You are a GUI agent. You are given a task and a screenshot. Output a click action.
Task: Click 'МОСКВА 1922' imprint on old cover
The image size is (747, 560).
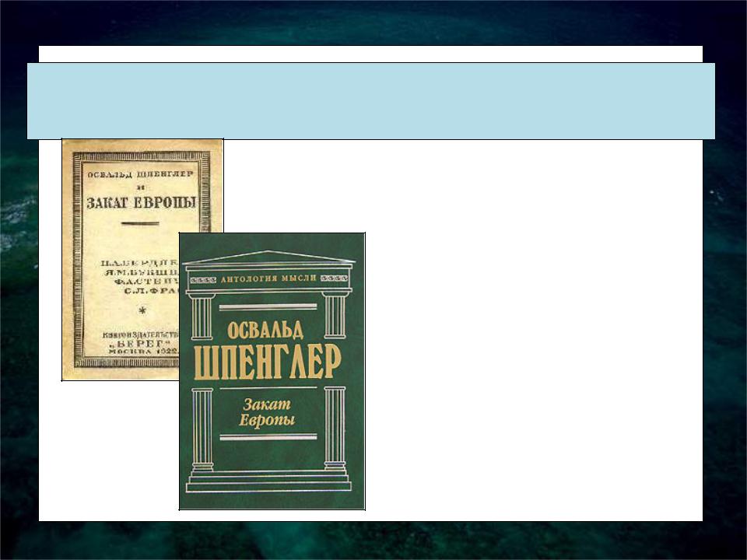(143, 351)
